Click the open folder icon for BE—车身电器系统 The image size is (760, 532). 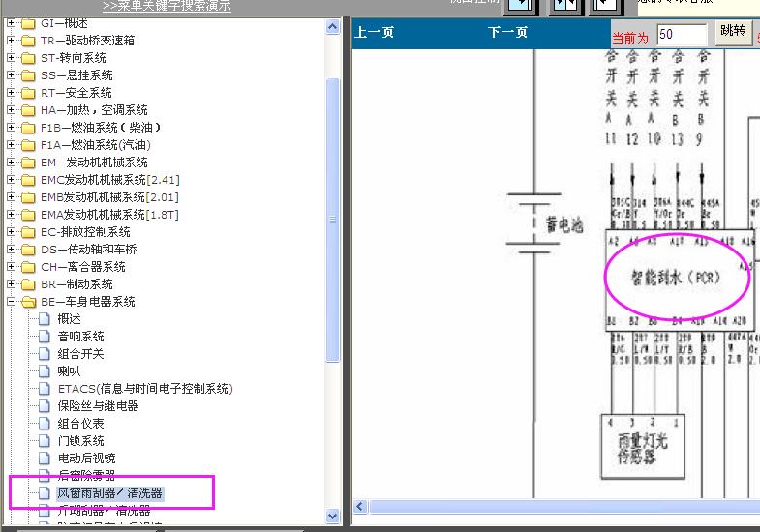click(x=29, y=302)
